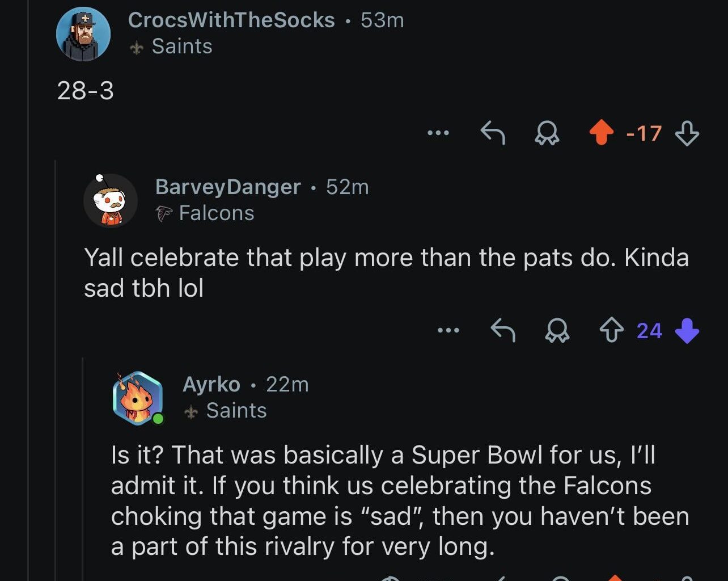Collapse the thread via BarveyDanger's comment text

(386, 273)
